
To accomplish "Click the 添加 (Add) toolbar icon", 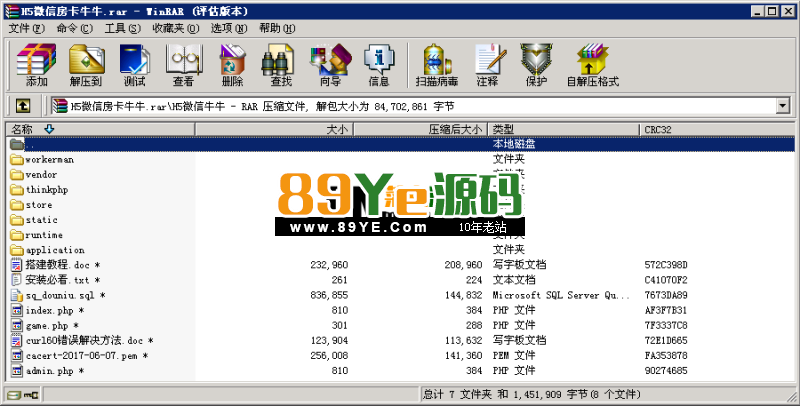I will click(x=36, y=59).
